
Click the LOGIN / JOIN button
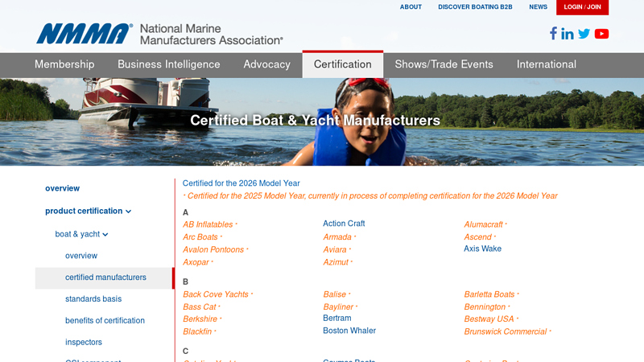coord(582,7)
